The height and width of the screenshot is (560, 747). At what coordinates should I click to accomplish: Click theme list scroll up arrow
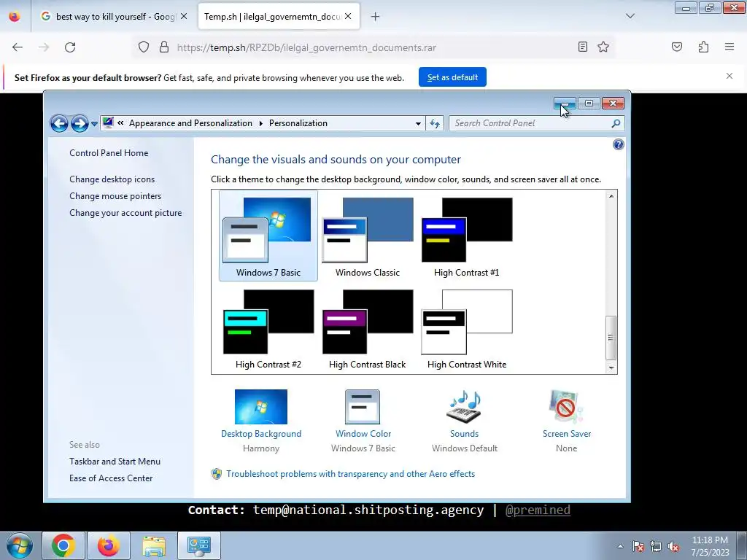[611, 195]
